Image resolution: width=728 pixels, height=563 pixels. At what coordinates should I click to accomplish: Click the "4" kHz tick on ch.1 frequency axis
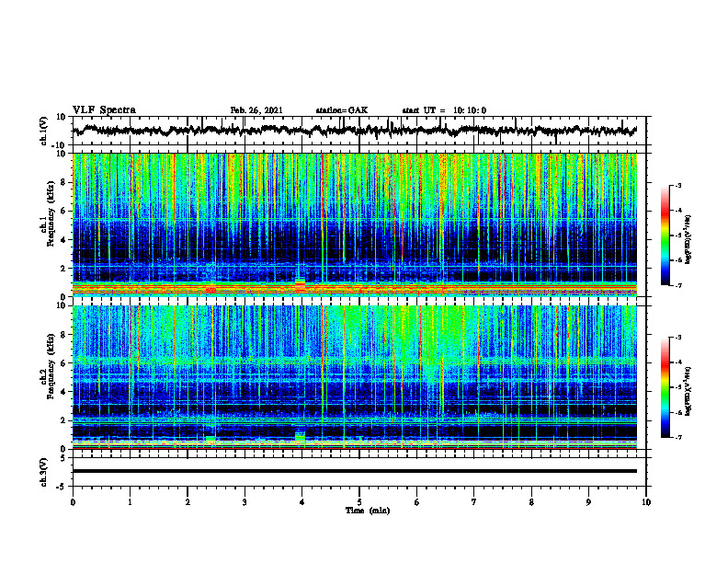[x=63, y=240]
